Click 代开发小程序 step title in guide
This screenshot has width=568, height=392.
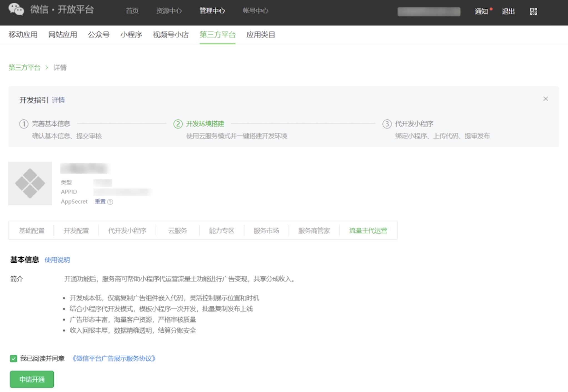click(x=414, y=124)
